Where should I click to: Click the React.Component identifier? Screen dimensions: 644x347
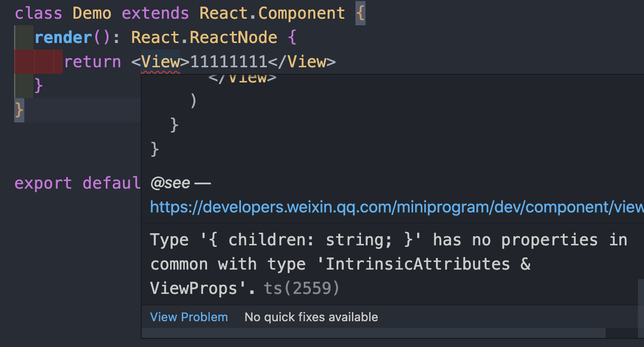click(x=272, y=13)
